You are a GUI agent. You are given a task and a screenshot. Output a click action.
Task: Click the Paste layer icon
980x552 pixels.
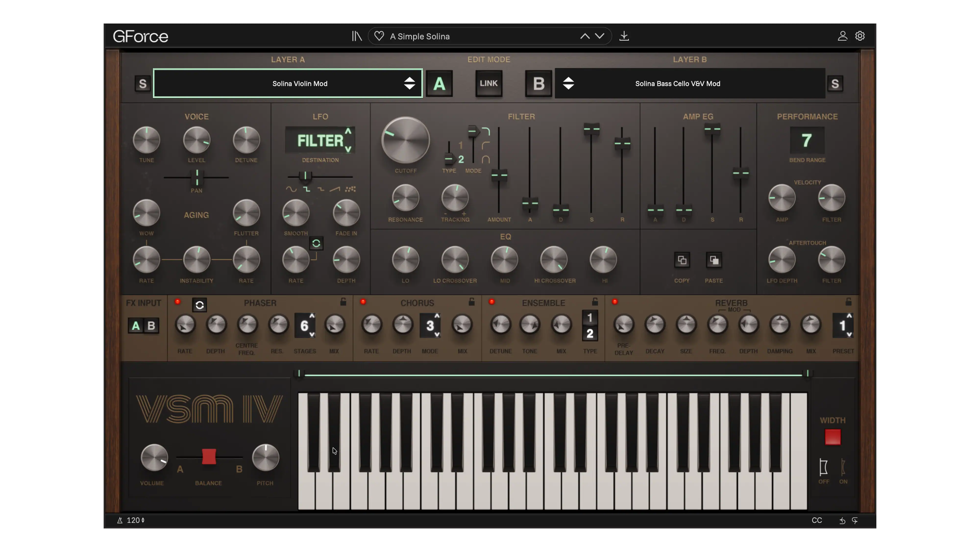point(714,260)
